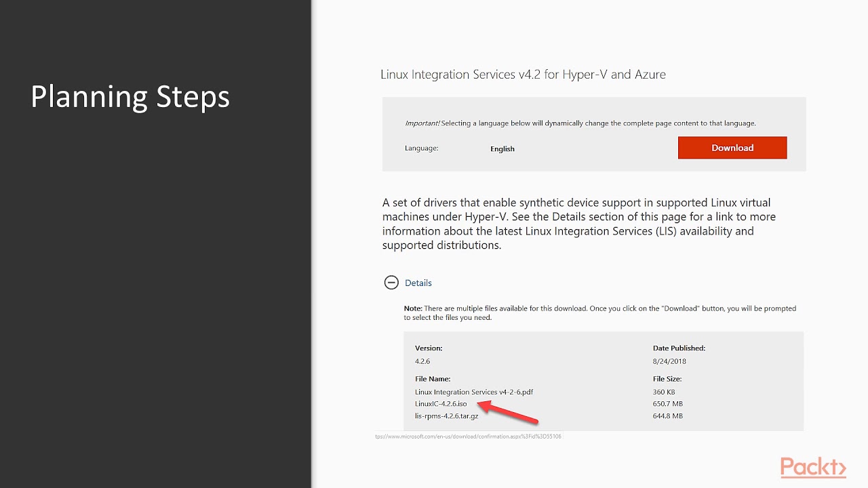Click the 644.8 MB file size
Screen dimensions: 868x488
[x=668, y=416]
